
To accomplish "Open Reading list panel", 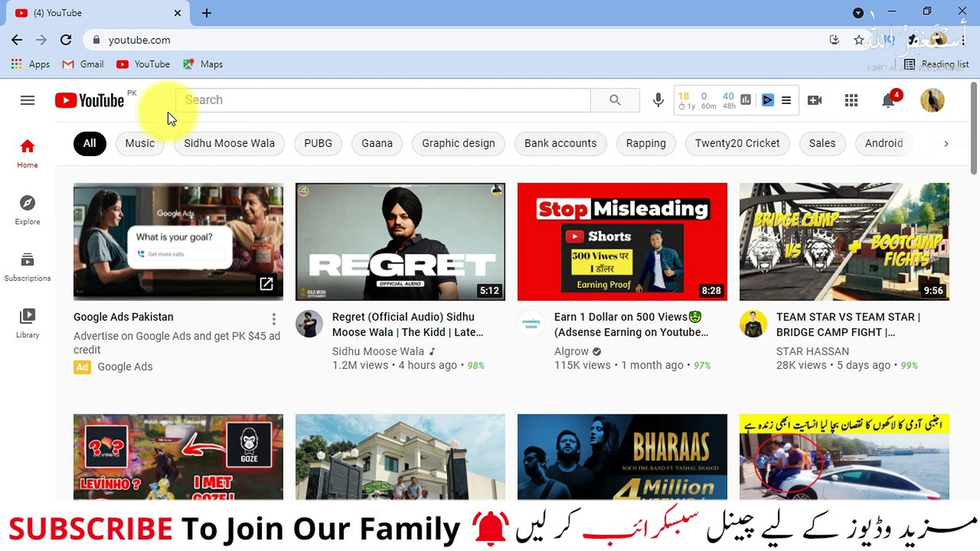I will [936, 64].
